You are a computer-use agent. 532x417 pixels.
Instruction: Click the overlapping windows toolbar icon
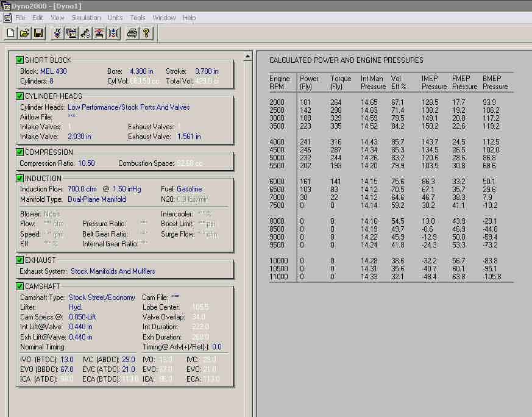pyautogui.click(x=71, y=33)
